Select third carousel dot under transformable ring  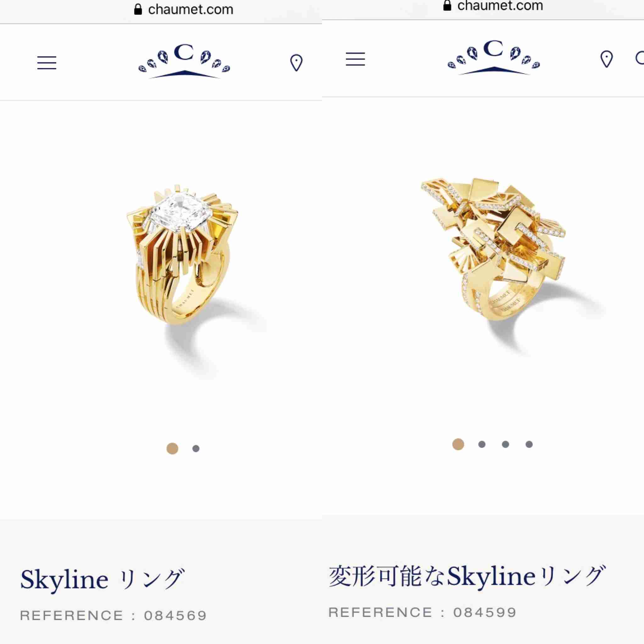[x=505, y=444]
